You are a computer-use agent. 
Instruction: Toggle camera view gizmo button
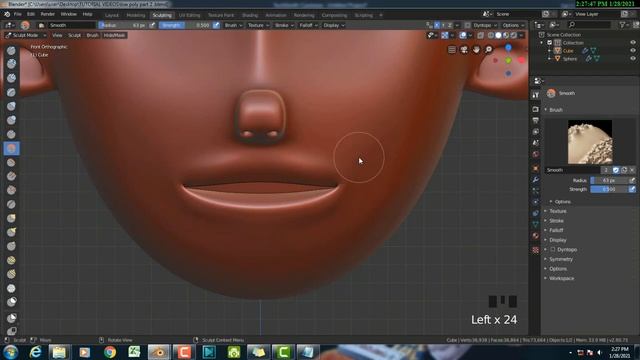tap(464, 50)
